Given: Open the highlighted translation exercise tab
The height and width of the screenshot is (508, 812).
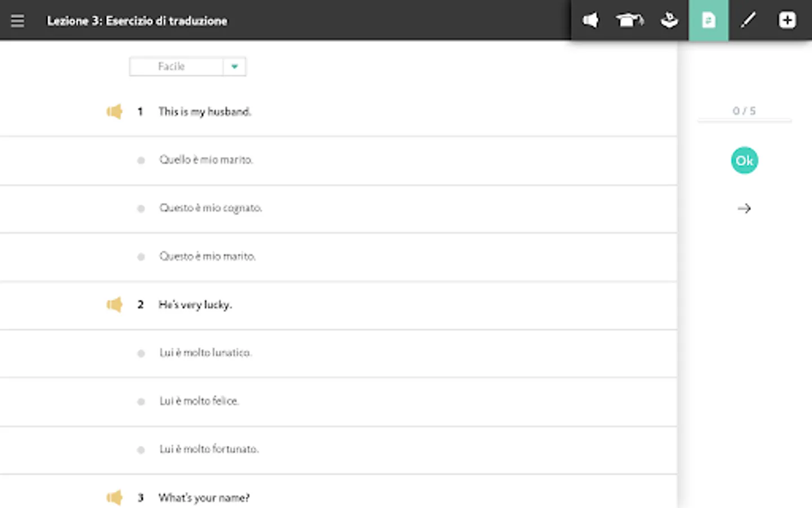Looking at the screenshot, I should click(708, 21).
